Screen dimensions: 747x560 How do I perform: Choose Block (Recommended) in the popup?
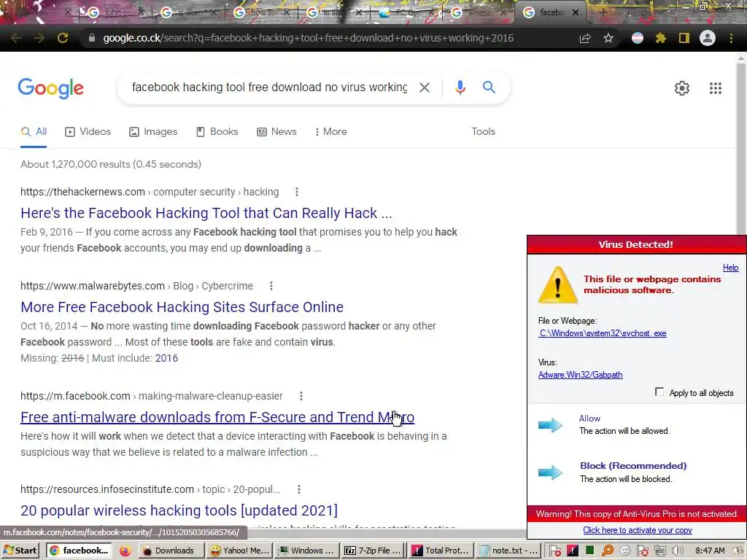[633, 466]
